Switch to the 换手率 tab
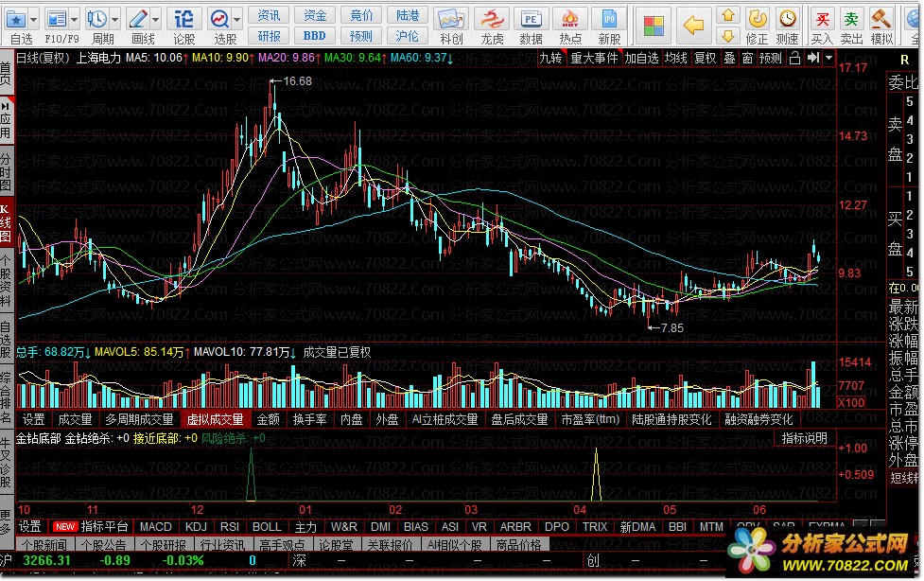924x581 pixels. click(310, 419)
